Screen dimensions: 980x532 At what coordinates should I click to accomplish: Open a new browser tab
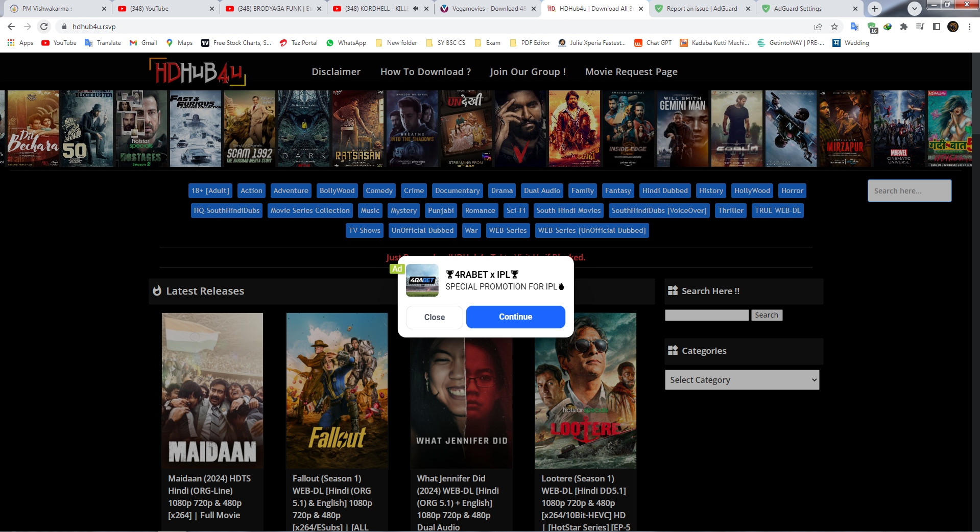pyautogui.click(x=875, y=9)
